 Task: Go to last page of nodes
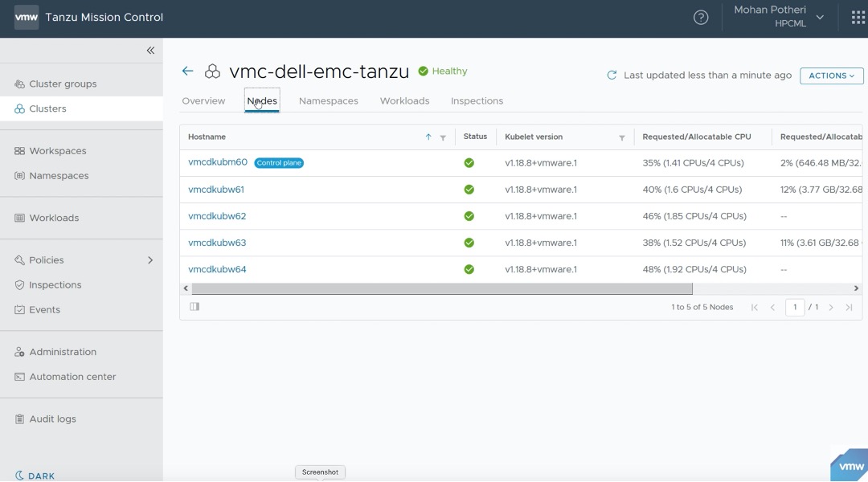click(x=850, y=307)
